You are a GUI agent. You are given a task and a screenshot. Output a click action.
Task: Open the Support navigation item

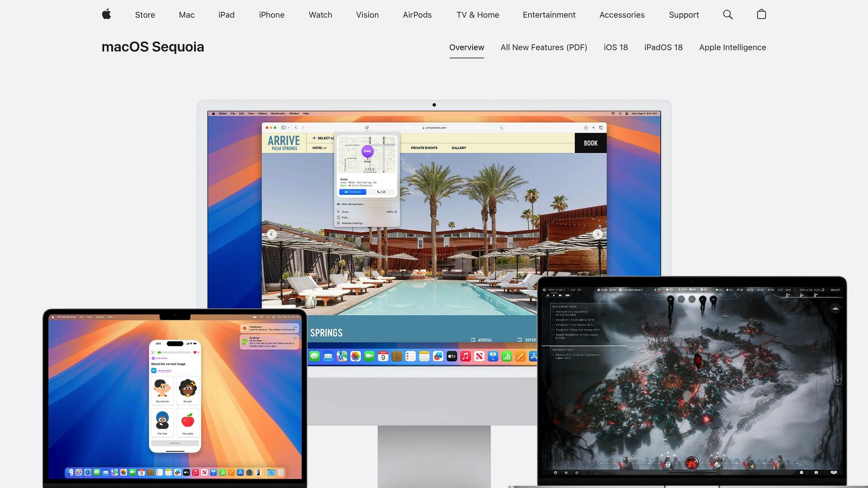(x=684, y=15)
